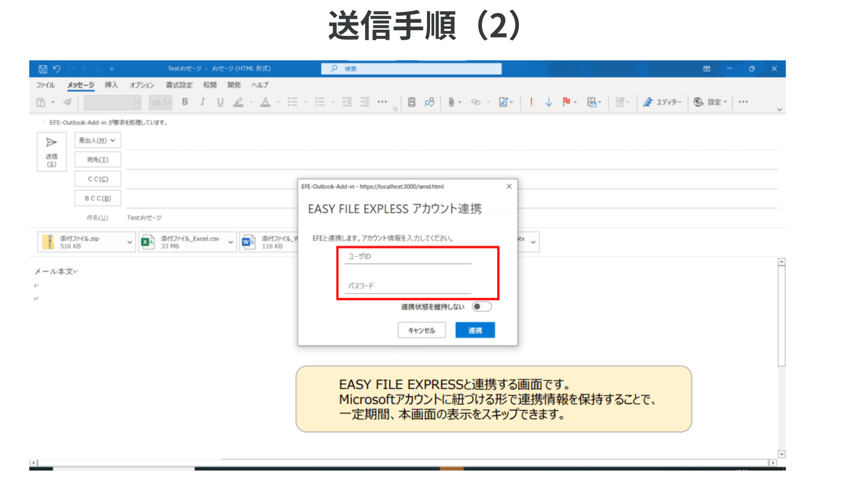Click the Check Names icon
The width and height of the screenshot is (868, 490).
coord(429,102)
